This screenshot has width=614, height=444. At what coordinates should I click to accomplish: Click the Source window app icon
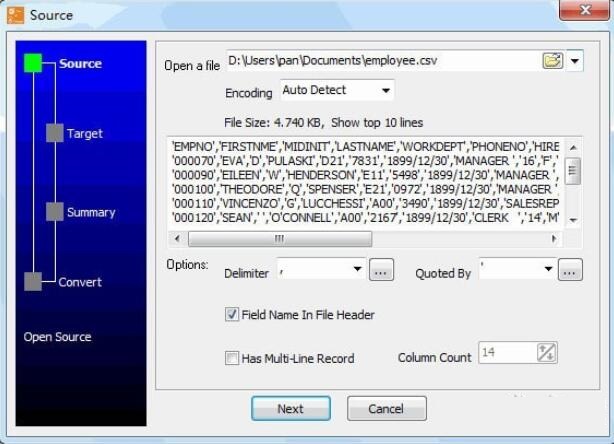click(15, 15)
